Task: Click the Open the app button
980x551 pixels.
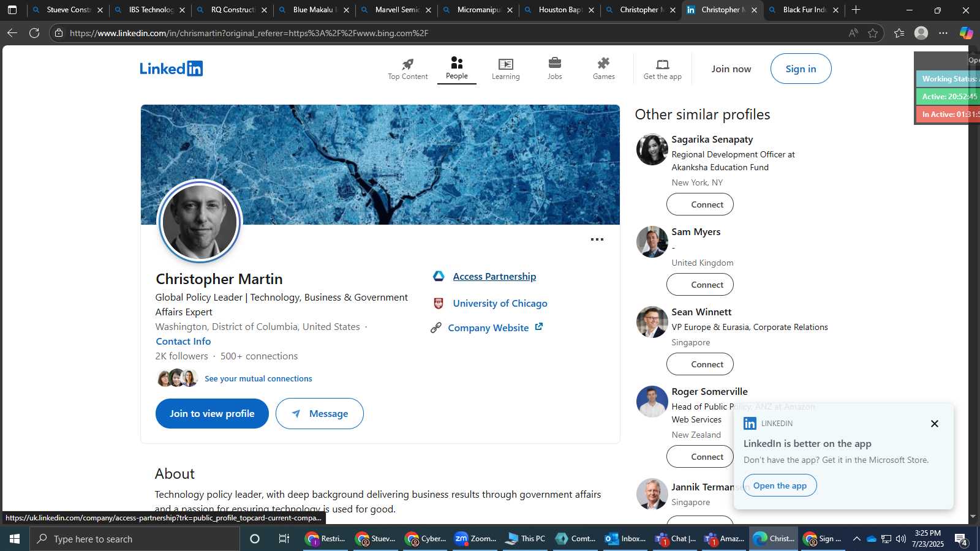Action: coord(780,485)
